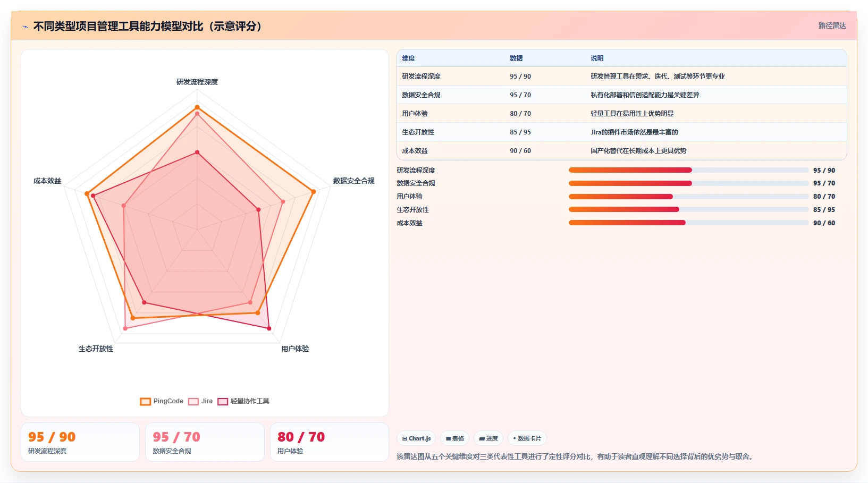
Task: Click the 85 / 95 value in table
Action: (x=520, y=132)
